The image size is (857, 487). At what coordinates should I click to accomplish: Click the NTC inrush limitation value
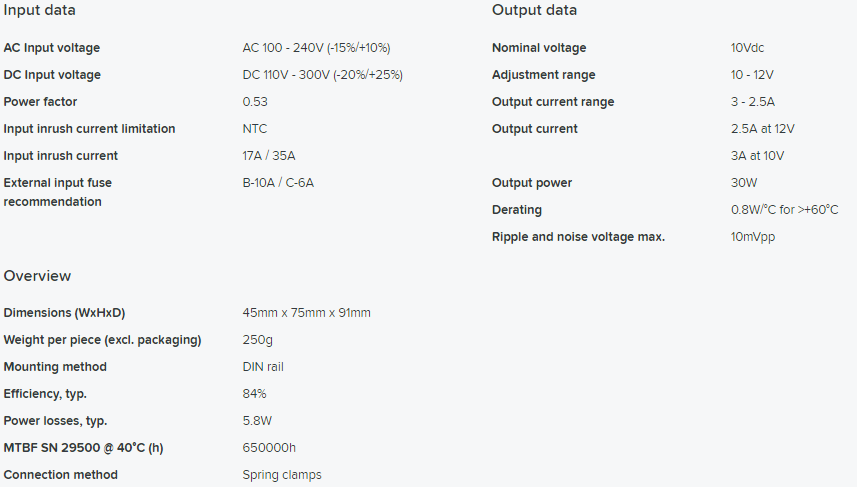tap(255, 128)
